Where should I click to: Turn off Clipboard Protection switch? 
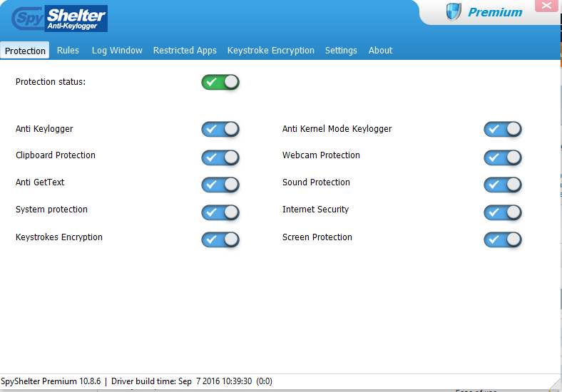(220, 158)
